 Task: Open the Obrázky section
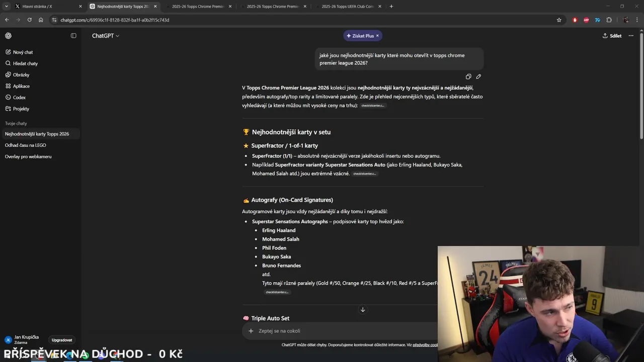tap(40, 75)
